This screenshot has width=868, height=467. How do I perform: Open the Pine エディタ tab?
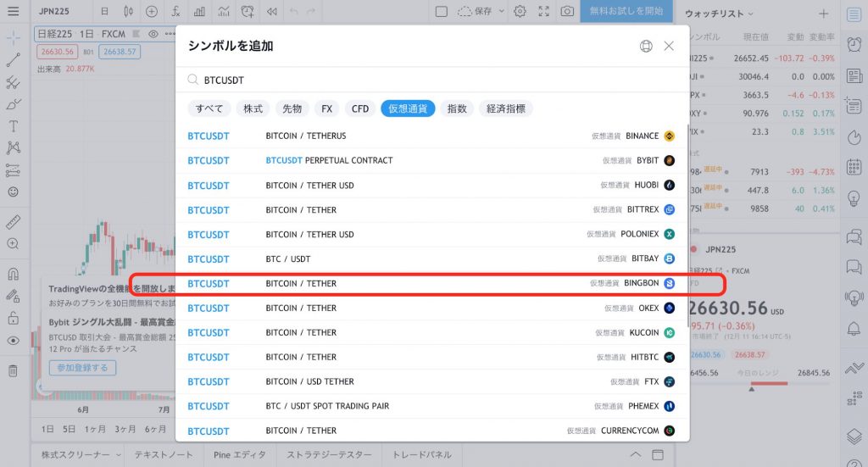coord(239,455)
